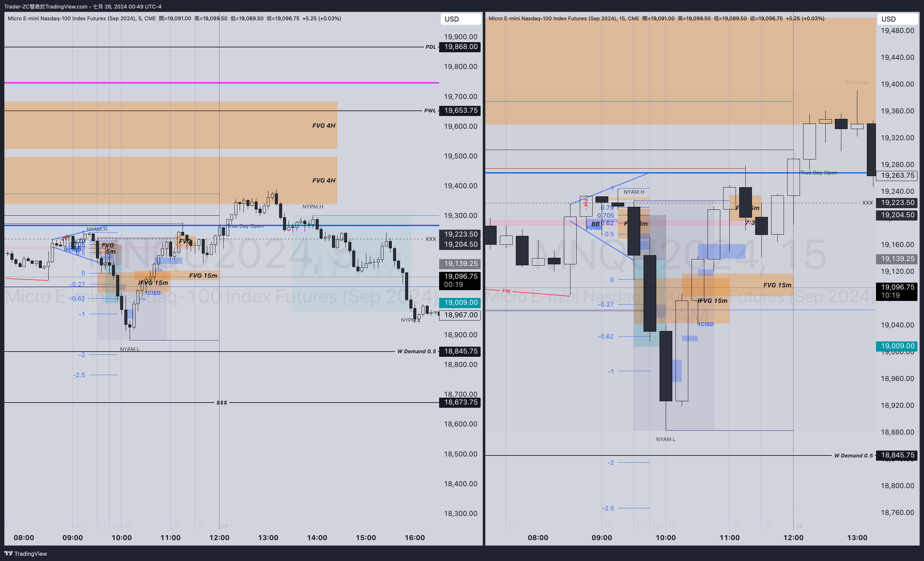Click the 19,223.50 price label on the left chart

(460, 234)
